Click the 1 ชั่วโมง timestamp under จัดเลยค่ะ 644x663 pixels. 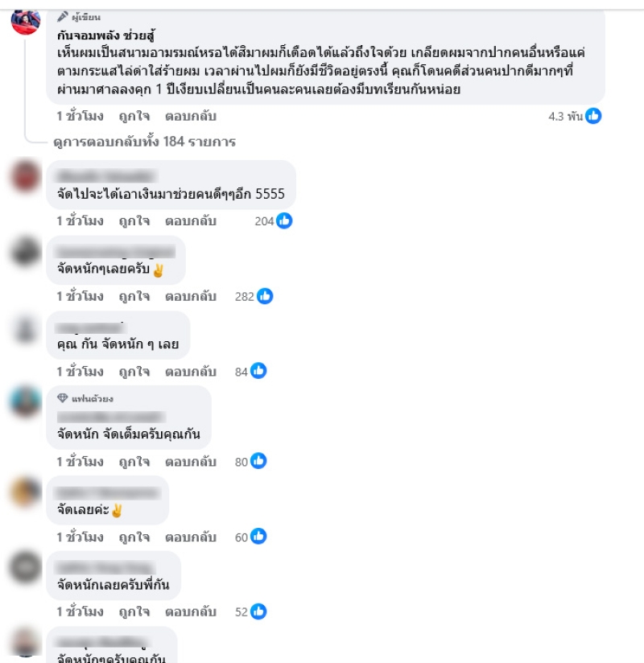(80, 537)
